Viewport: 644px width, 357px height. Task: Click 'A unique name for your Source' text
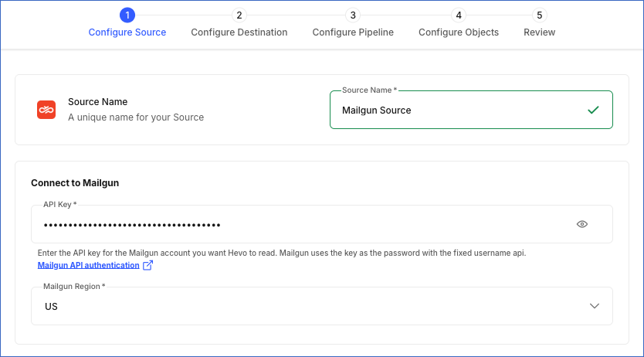(x=136, y=117)
